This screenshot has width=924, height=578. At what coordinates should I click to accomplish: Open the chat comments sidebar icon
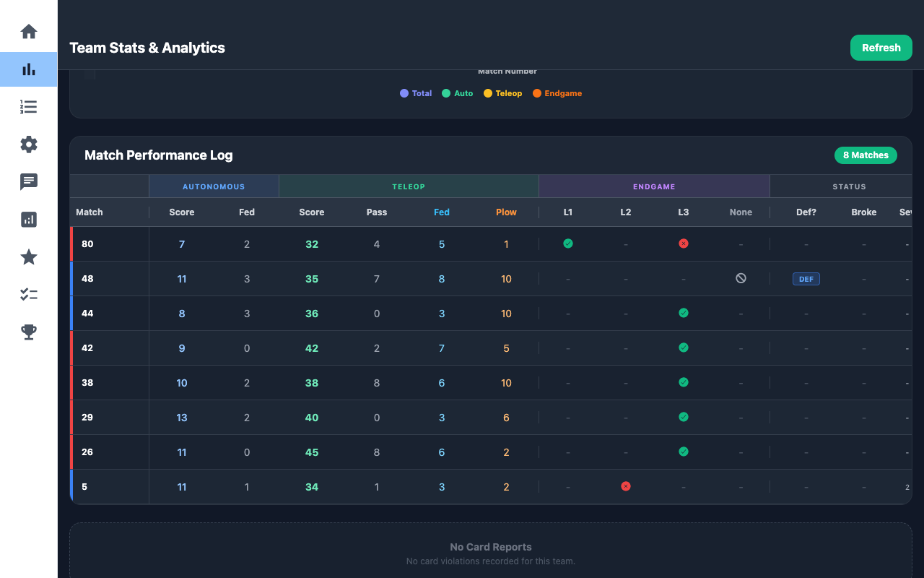tap(29, 182)
